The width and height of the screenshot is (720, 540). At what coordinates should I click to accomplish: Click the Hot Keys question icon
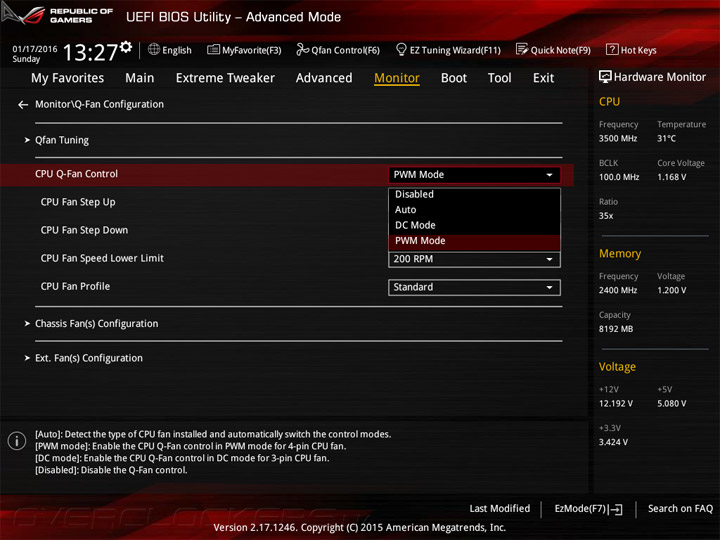coord(612,49)
